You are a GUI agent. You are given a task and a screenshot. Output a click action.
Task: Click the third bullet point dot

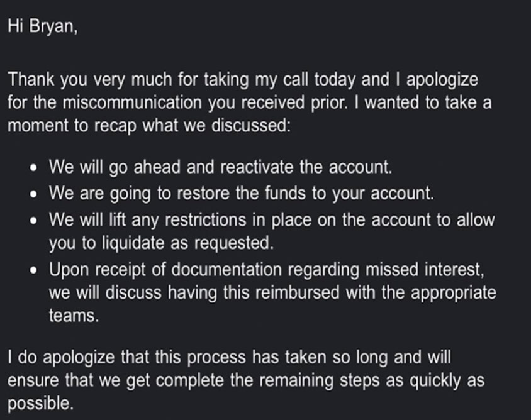tap(33, 221)
